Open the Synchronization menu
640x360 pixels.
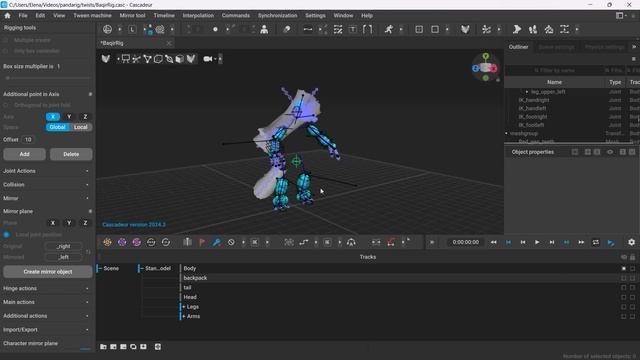[278, 16]
